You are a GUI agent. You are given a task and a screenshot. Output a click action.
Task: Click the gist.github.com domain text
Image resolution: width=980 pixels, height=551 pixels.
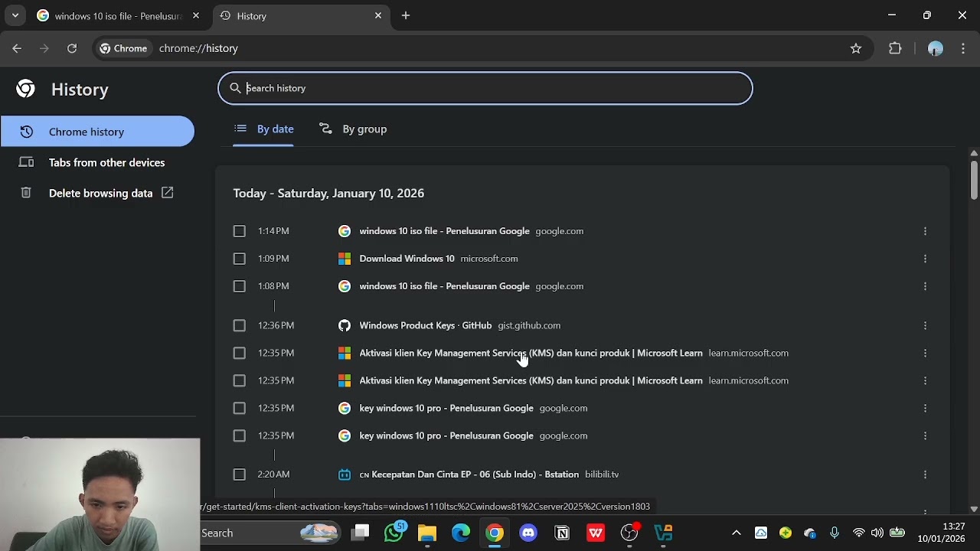[x=529, y=325]
